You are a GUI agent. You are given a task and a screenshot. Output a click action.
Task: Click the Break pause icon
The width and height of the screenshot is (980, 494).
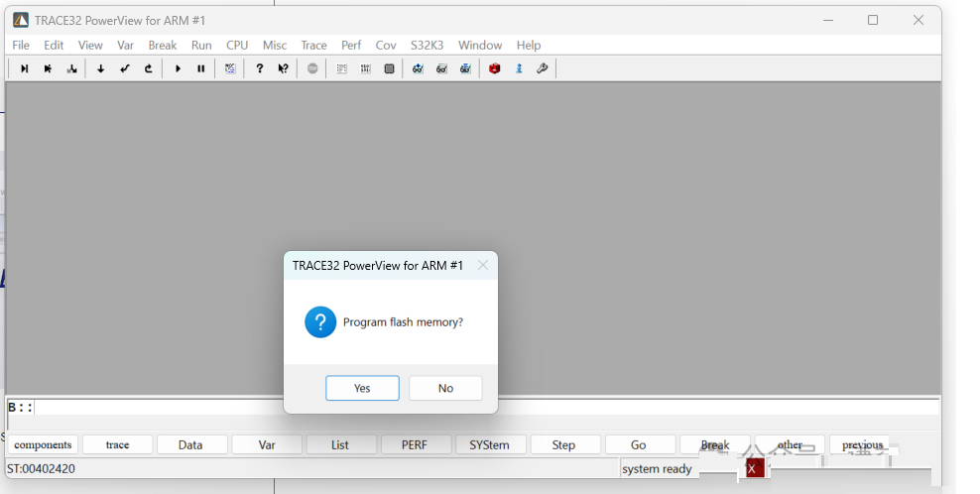point(201,68)
